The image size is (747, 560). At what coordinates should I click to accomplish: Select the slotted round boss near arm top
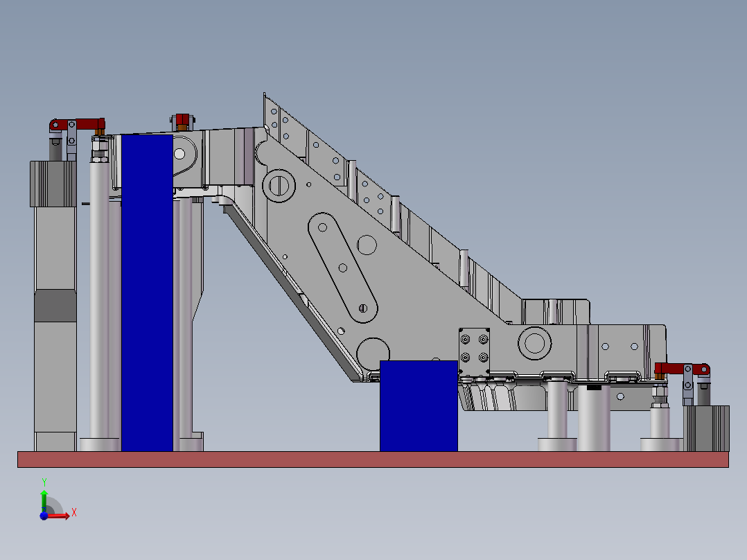coord(279,186)
